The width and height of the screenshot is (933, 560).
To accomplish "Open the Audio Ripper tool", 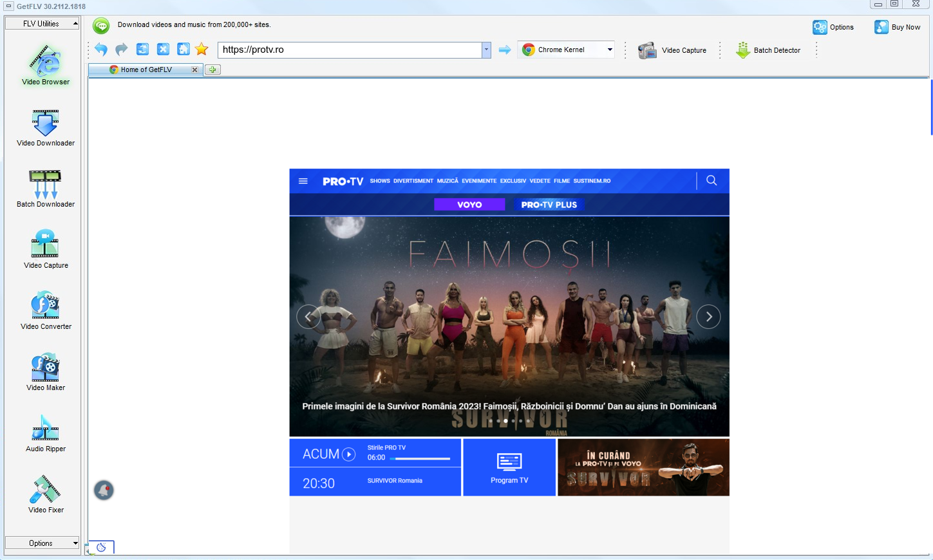I will coord(45,433).
